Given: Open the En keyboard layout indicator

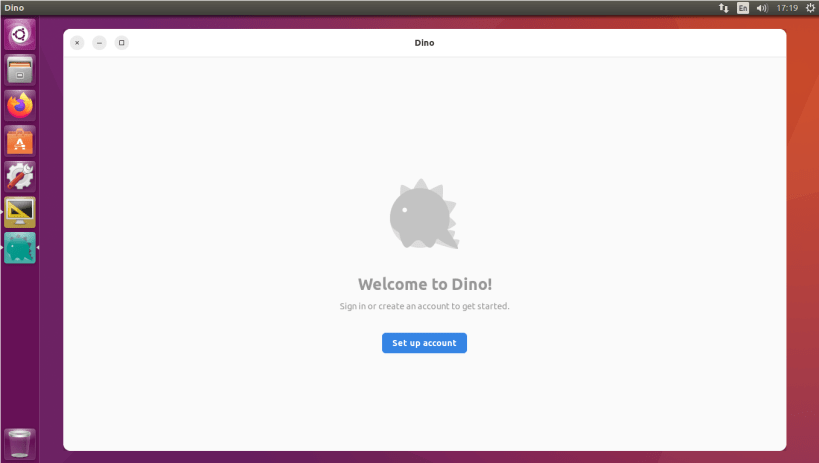Looking at the screenshot, I should coord(743,8).
